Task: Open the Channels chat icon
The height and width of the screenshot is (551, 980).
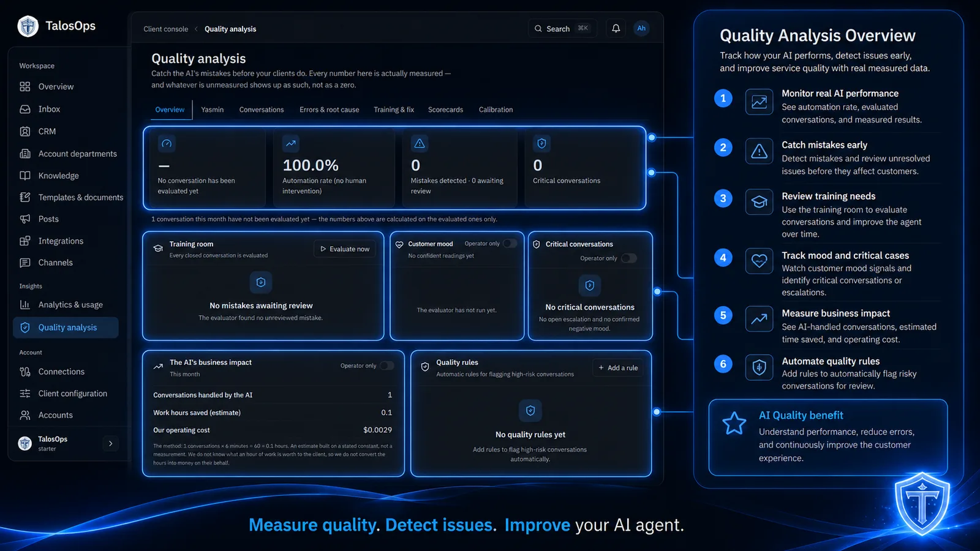Action: pyautogui.click(x=25, y=263)
